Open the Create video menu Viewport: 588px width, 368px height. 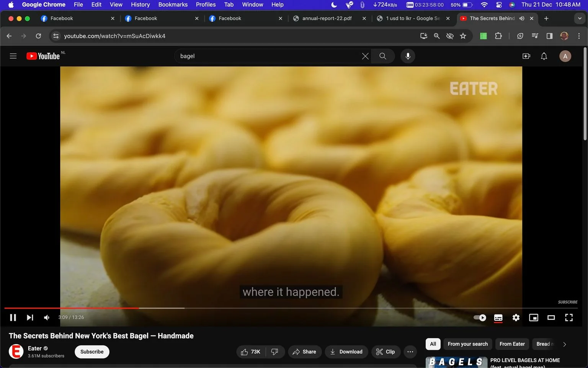[x=526, y=56]
